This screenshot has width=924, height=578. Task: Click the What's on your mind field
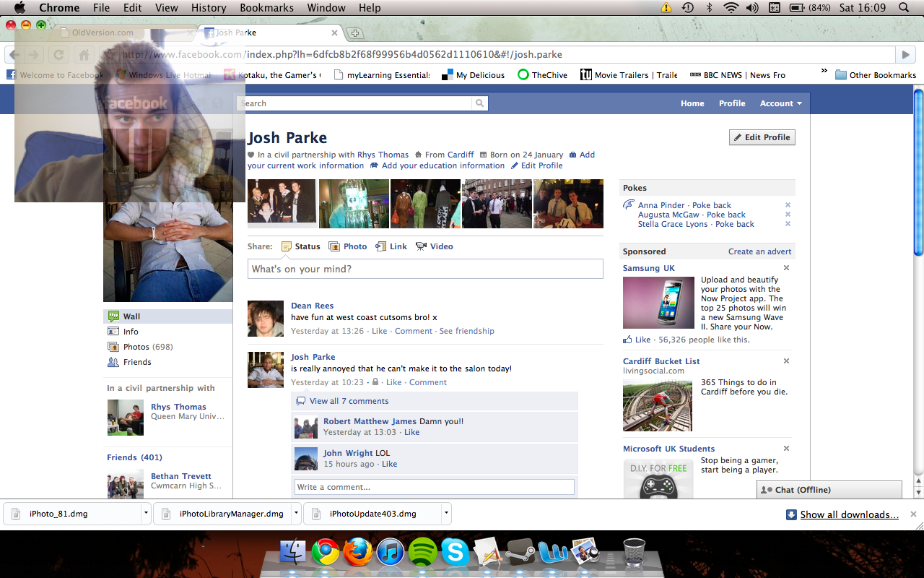(x=425, y=269)
